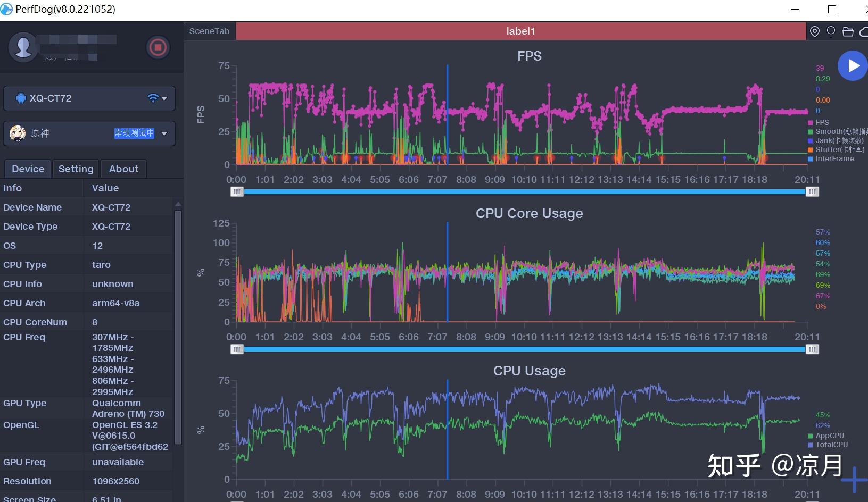Image resolution: width=868 pixels, height=502 pixels.
Task: Click the current FPS value 39
Action: (820, 68)
